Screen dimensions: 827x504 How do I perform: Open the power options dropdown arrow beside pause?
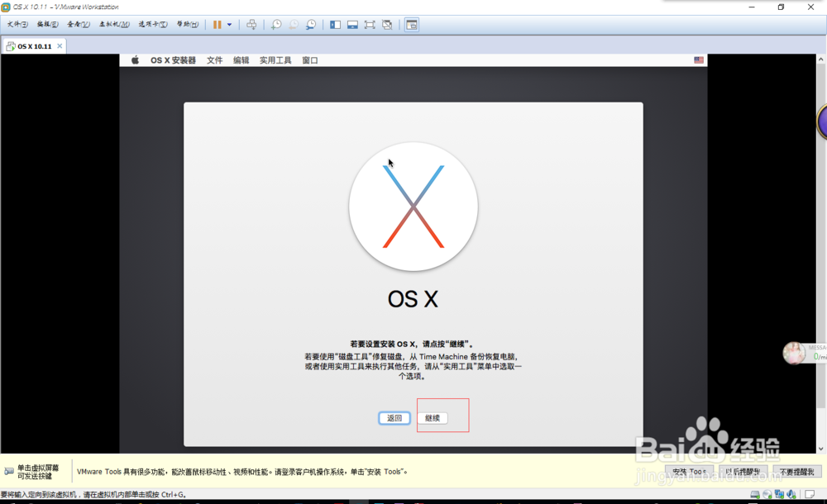[x=229, y=25]
